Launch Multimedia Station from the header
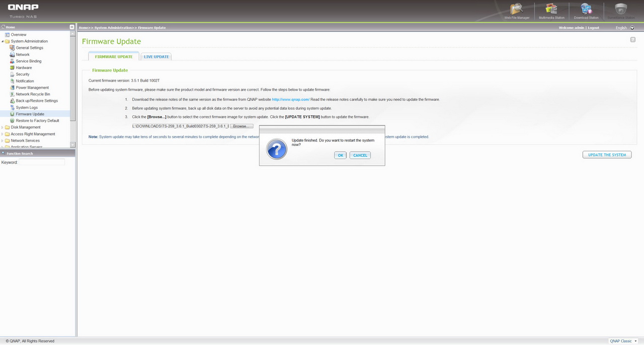 pos(551,11)
